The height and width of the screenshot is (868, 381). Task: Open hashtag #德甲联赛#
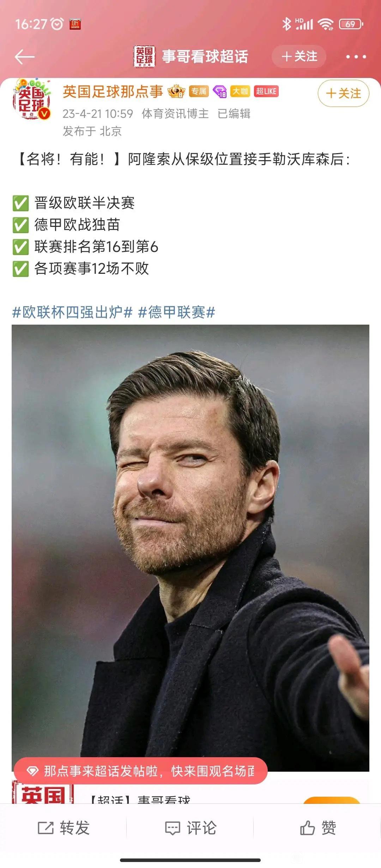click(x=177, y=312)
